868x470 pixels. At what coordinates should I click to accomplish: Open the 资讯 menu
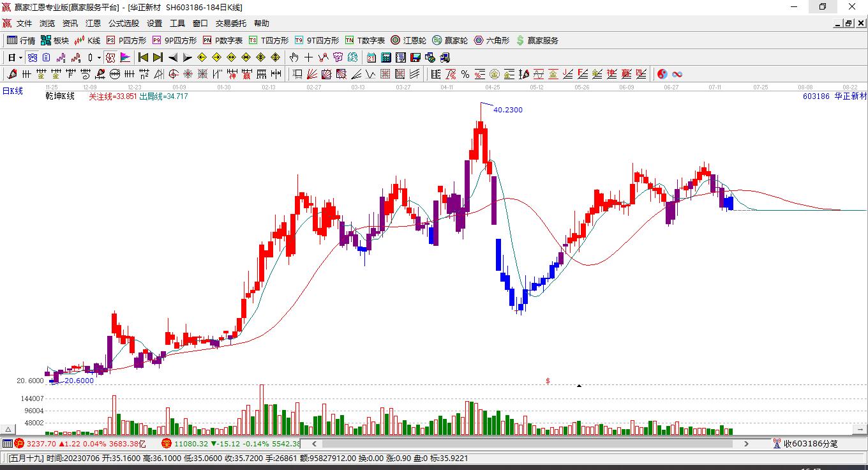click(70, 23)
